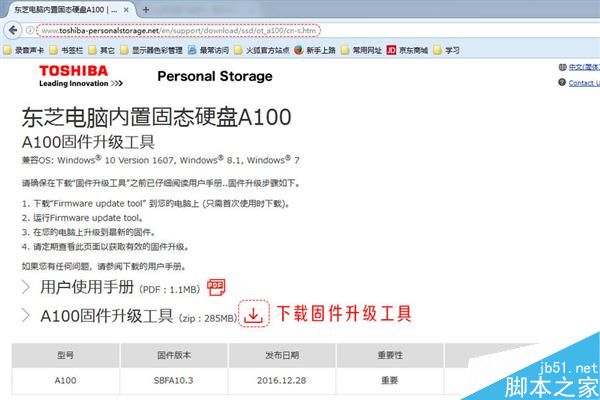
Task: Click the 发布日期 column header
Action: (x=282, y=355)
